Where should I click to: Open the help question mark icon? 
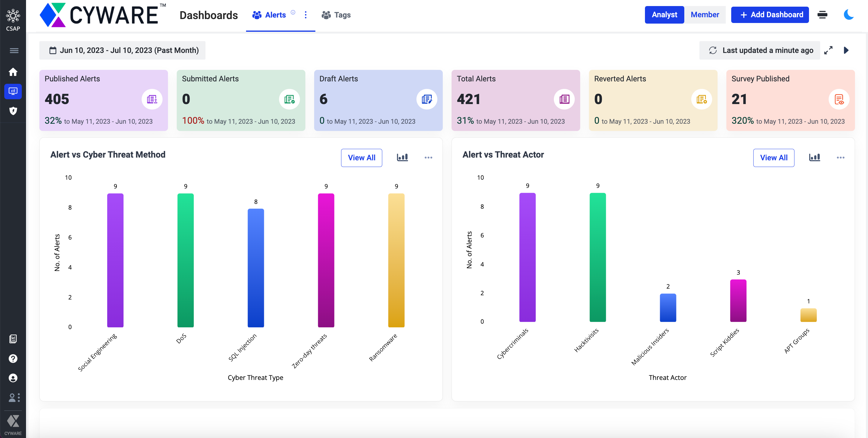pyautogui.click(x=13, y=358)
